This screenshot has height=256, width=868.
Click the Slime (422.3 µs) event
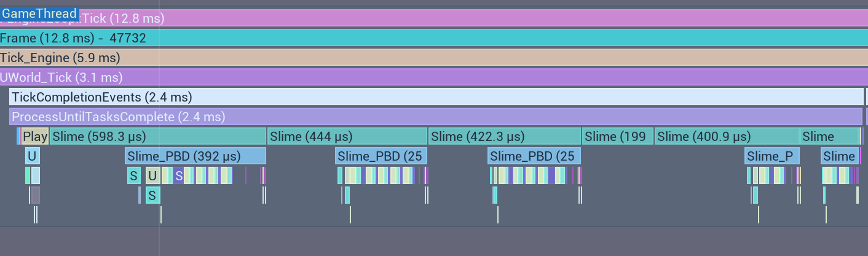[x=505, y=137]
